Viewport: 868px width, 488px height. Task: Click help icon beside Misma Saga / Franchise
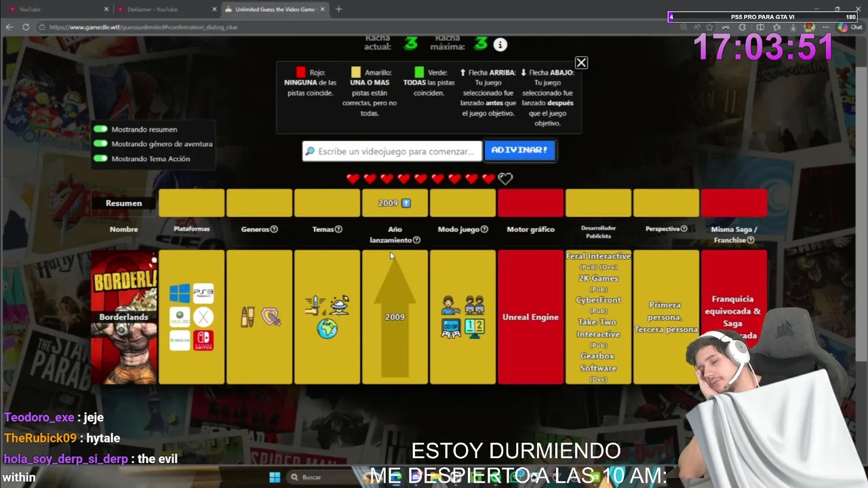tap(750, 240)
